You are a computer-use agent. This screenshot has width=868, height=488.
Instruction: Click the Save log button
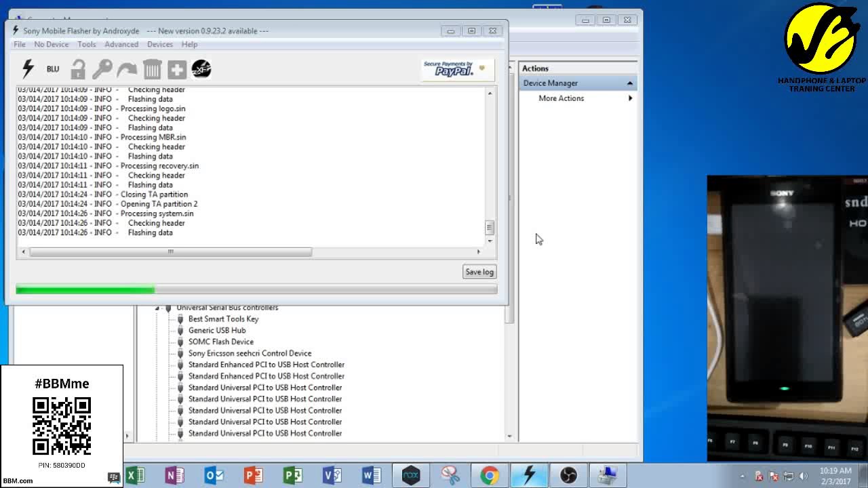(x=479, y=272)
